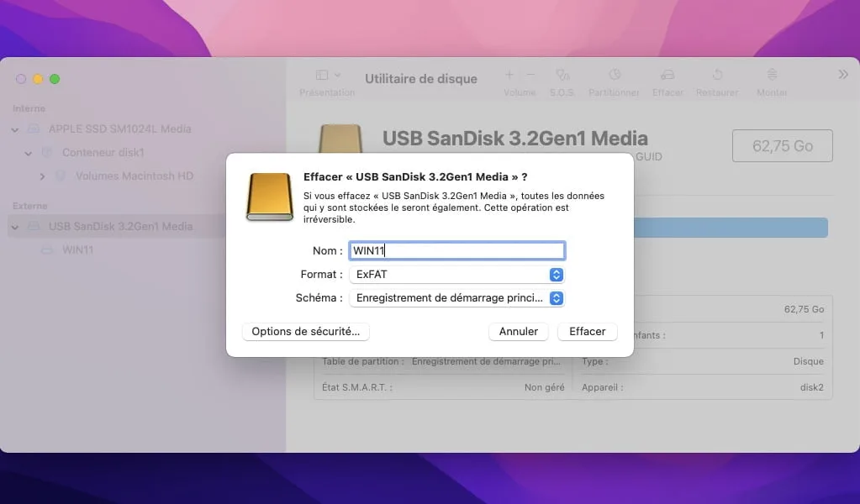
Task: Click the Effacer button in the dialog
Action: coord(587,332)
